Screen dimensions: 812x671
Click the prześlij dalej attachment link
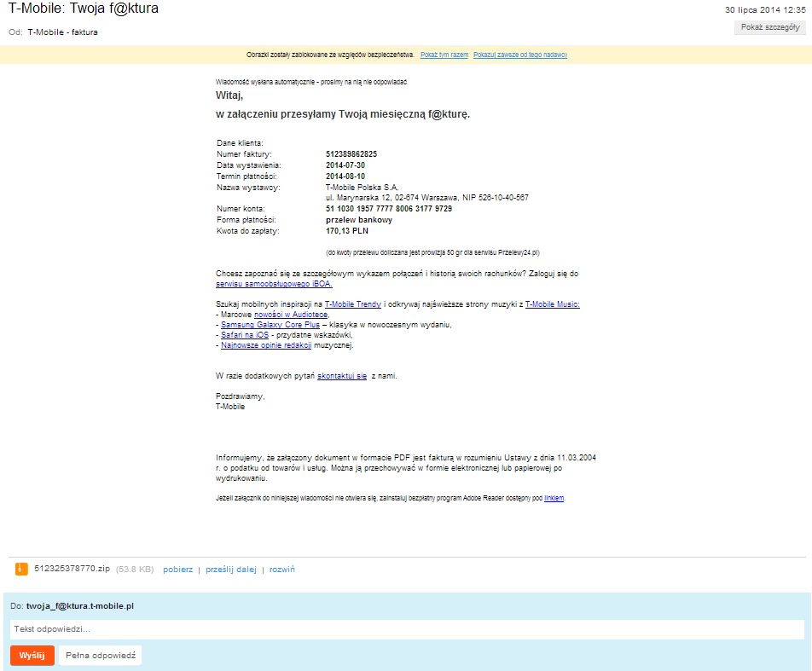pyautogui.click(x=231, y=570)
